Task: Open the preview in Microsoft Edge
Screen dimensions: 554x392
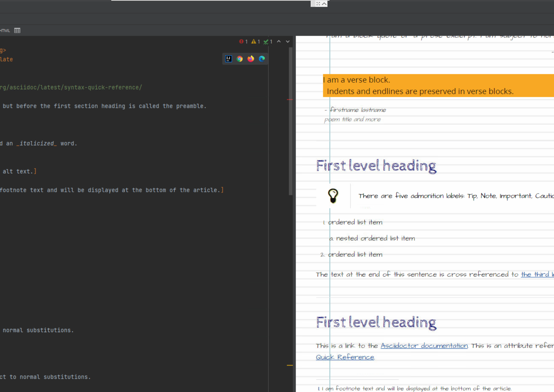Action: coord(262,59)
